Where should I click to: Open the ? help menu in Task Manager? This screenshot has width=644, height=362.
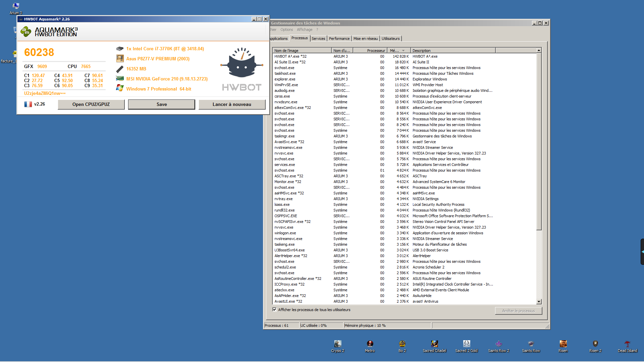[317, 29]
